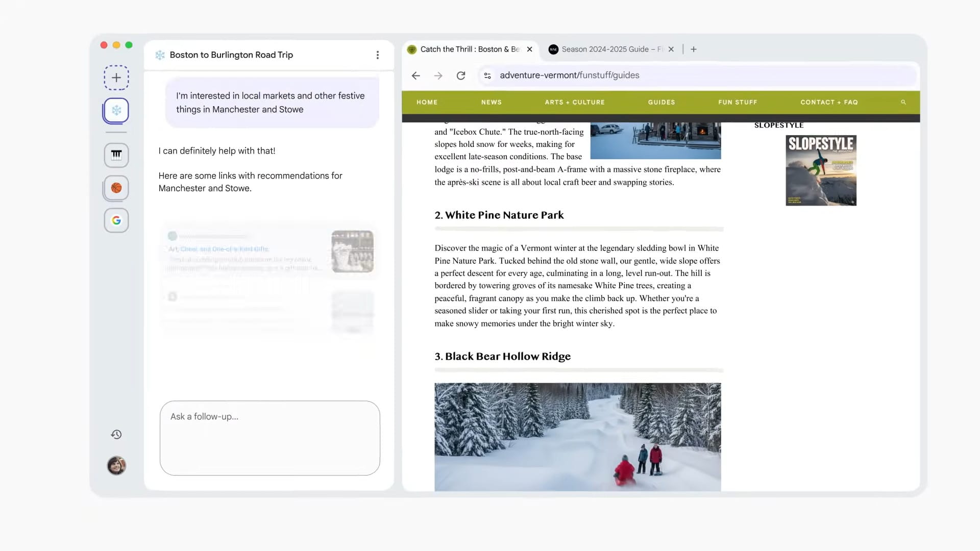Open ARTS + CULTURE navigation item
The height and width of the screenshot is (551, 980).
[575, 102]
